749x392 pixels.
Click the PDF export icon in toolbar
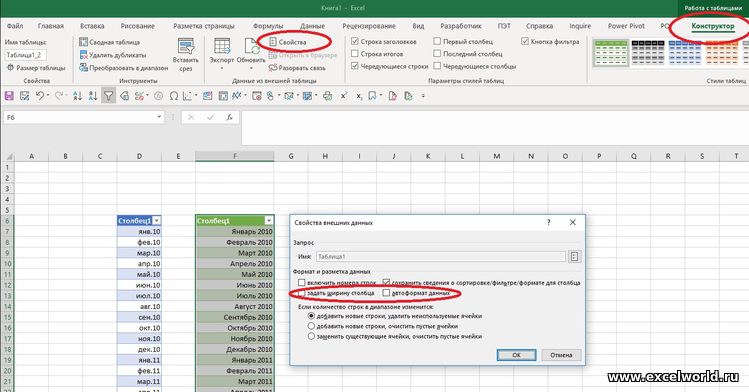click(393, 96)
